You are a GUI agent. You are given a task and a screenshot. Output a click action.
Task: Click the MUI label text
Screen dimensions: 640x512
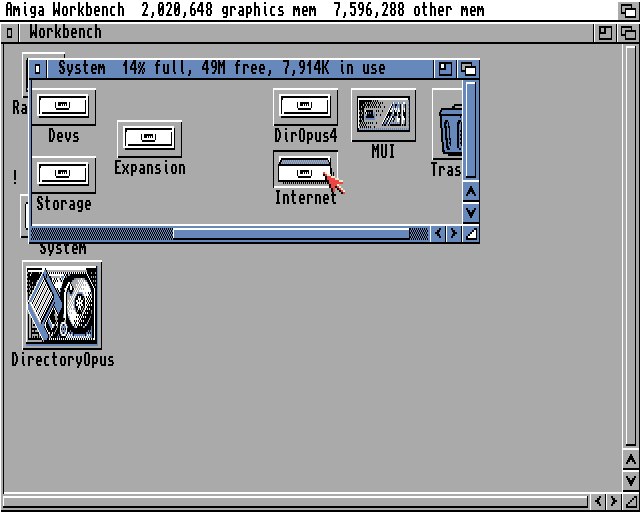coord(383,151)
